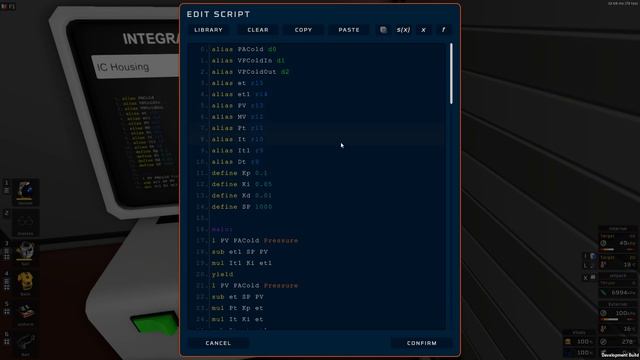Open the f functions reference
640x360 pixels.
pos(443,30)
